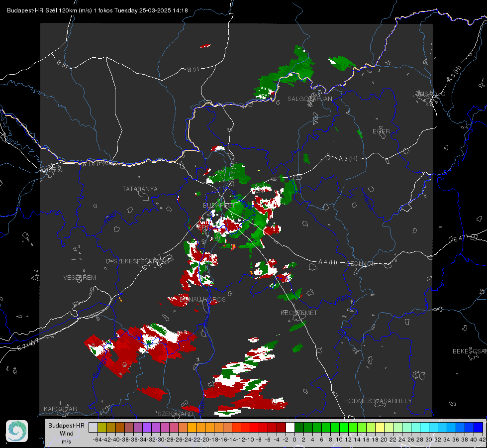Screen dimensions: 487x448
Task: Click the A 3 (H) label near Eger
Action: coord(348,159)
